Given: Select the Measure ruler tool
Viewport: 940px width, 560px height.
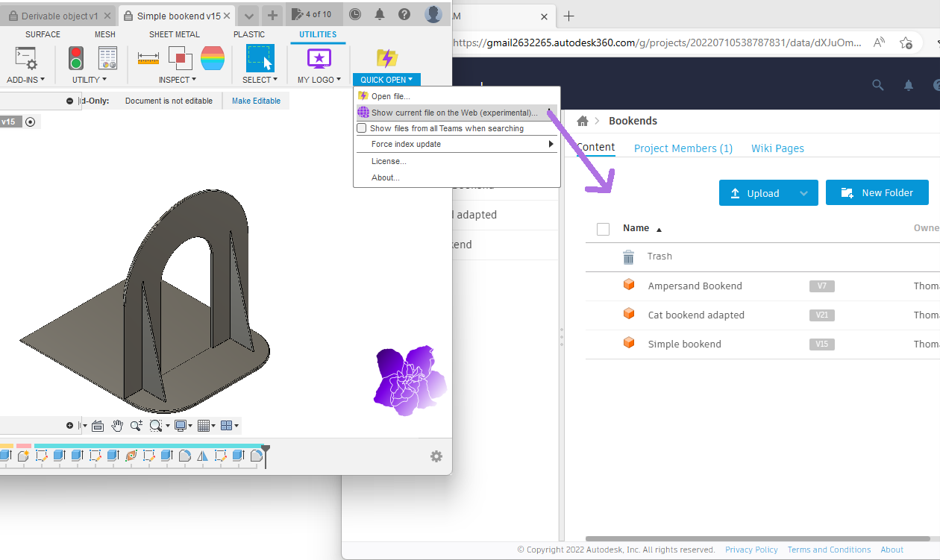Looking at the screenshot, I should click(x=148, y=58).
